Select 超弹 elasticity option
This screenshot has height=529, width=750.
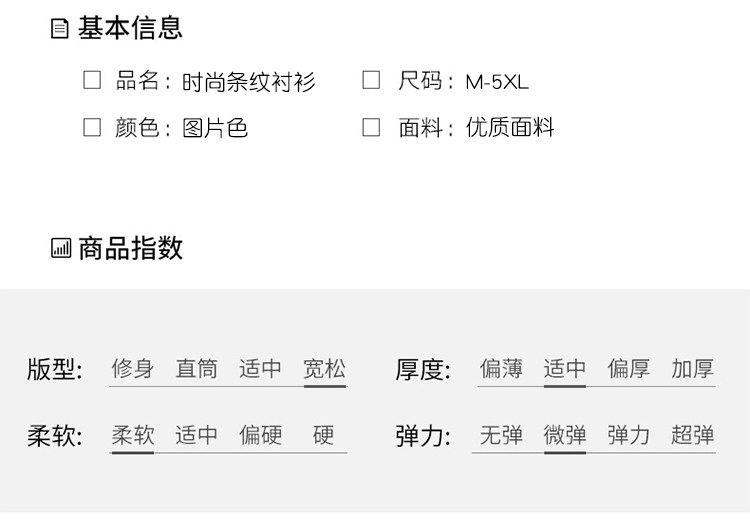pyautogui.click(x=692, y=435)
